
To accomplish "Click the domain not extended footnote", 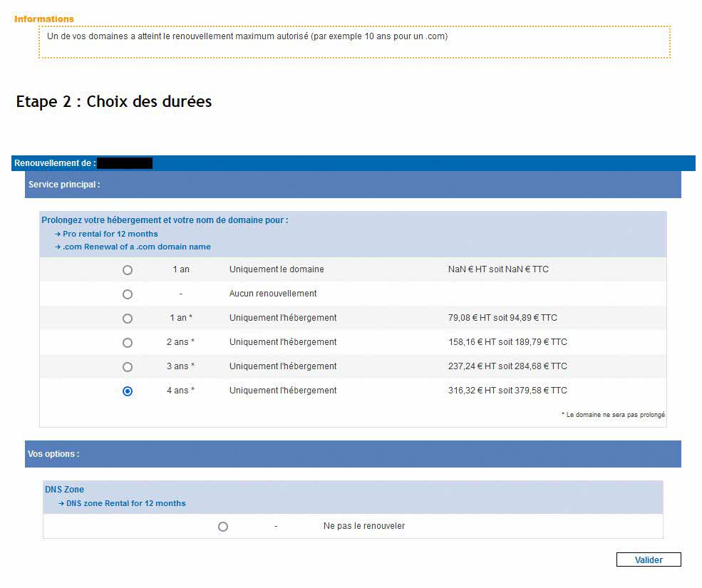I will (x=613, y=415).
